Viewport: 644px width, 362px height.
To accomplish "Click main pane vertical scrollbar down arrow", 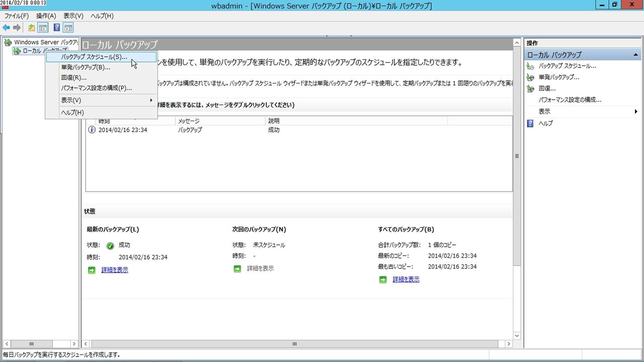I will pos(517,335).
